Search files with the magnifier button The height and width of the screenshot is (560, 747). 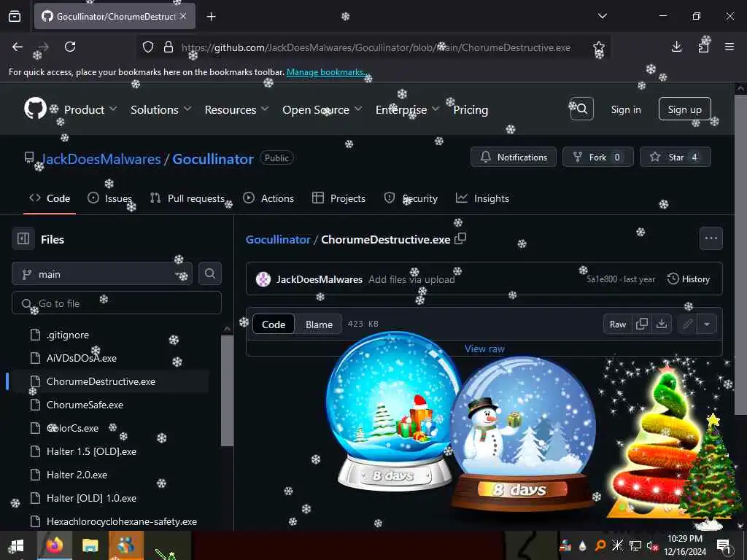(209, 273)
